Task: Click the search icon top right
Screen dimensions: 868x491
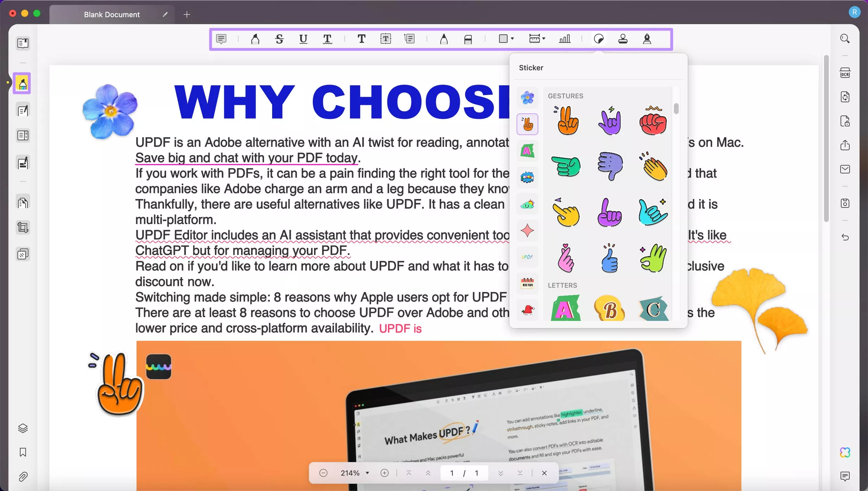Action: pos(845,39)
